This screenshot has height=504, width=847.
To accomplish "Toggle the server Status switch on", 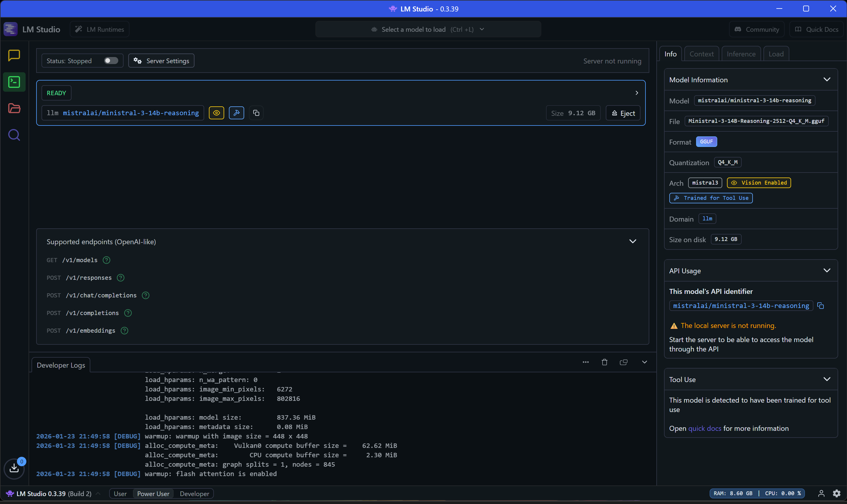I will [111, 61].
